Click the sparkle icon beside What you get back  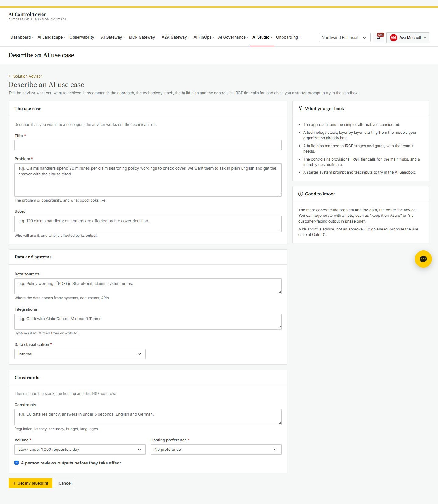point(301,109)
